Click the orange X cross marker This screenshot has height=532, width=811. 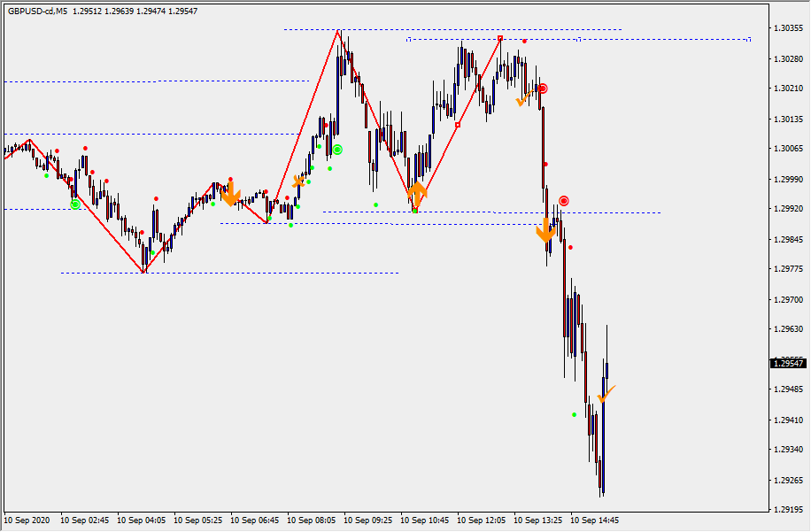[x=299, y=181]
